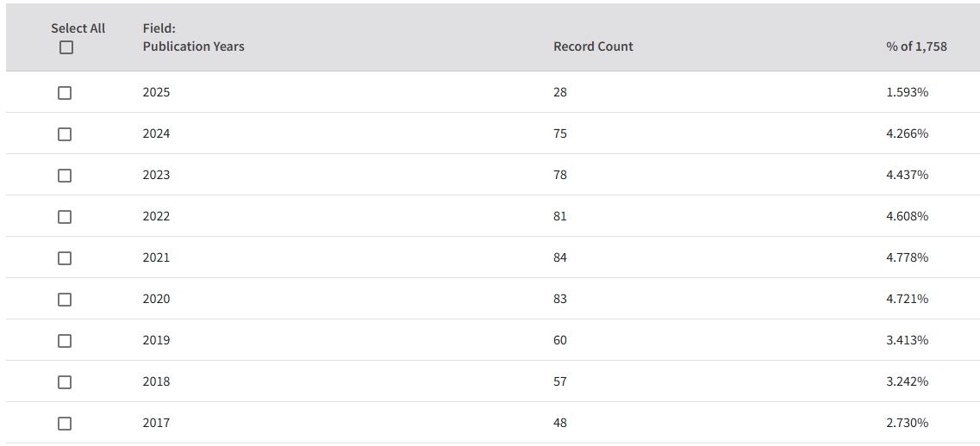This screenshot has width=980, height=446.
Task: Click the Record Count column header
Action: [593, 46]
